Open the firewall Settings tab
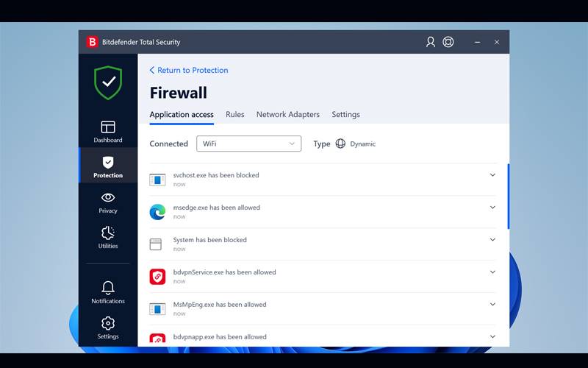Viewport: 588px width, 368px height. (x=345, y=115)
